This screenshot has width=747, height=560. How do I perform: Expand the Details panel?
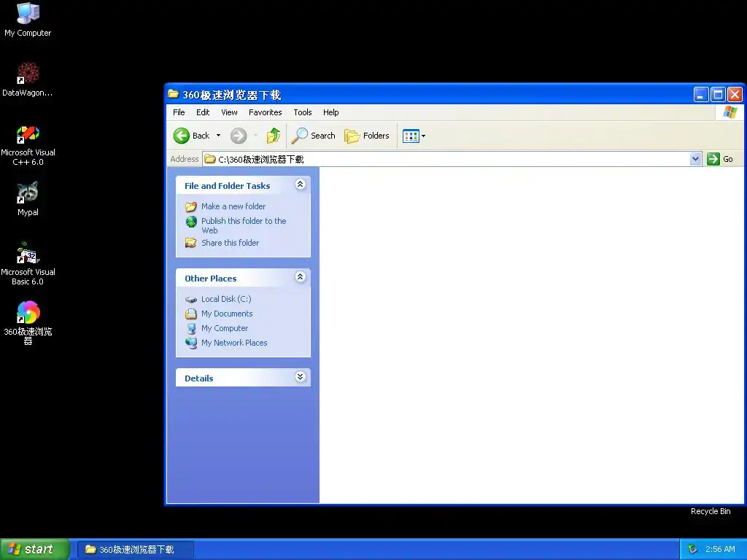tap(300, 377)
